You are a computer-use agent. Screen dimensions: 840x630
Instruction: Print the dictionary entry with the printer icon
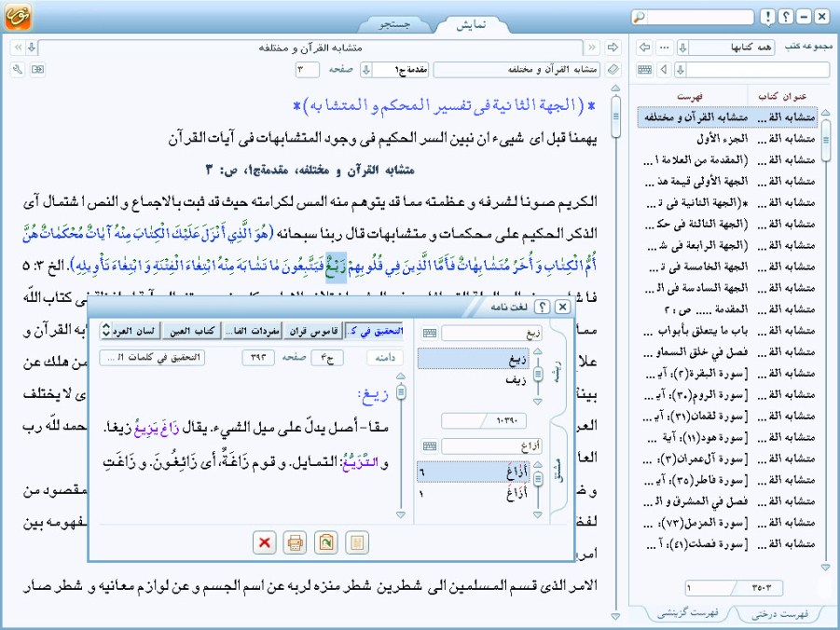(295, 542)
